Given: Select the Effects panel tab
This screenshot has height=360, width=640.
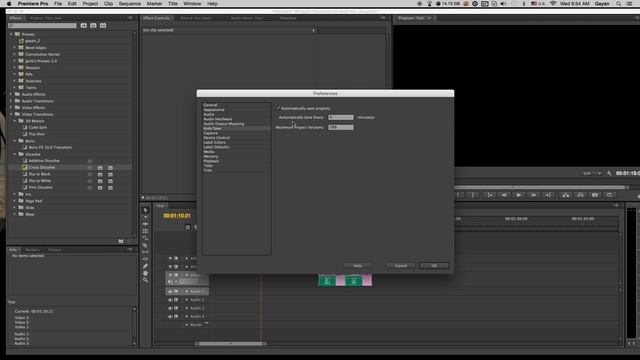Looking at the screenshot, I should tap(15, 18).
